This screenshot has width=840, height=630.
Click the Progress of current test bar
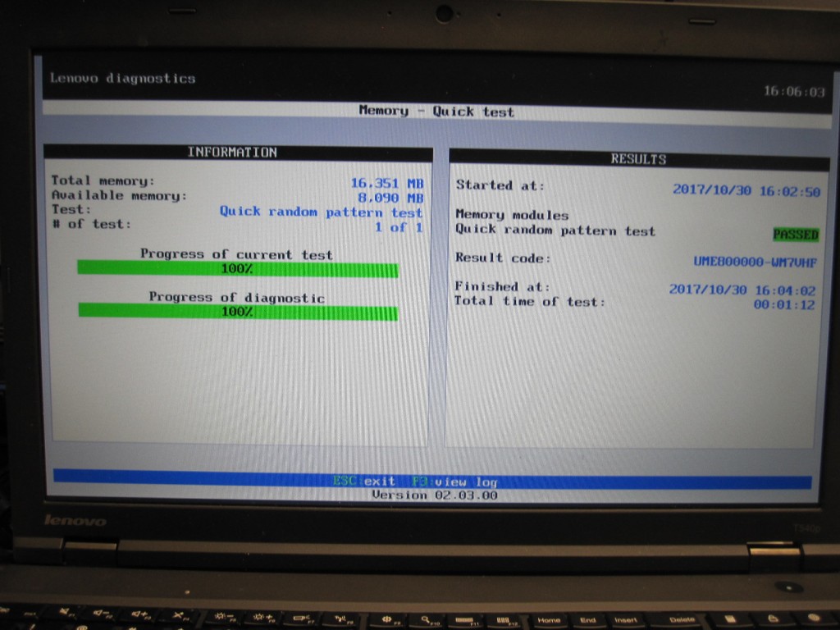pyautogui.click(x=238, y=268)
